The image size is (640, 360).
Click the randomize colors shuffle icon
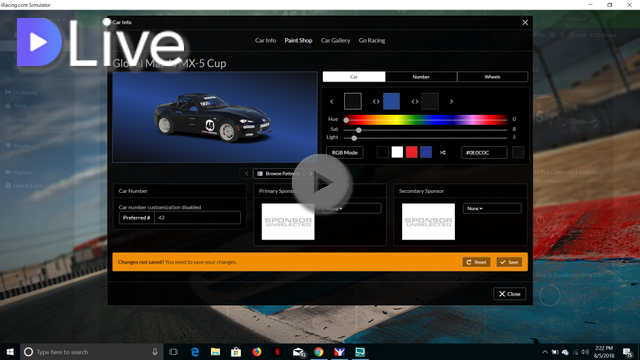coord(443,153)
